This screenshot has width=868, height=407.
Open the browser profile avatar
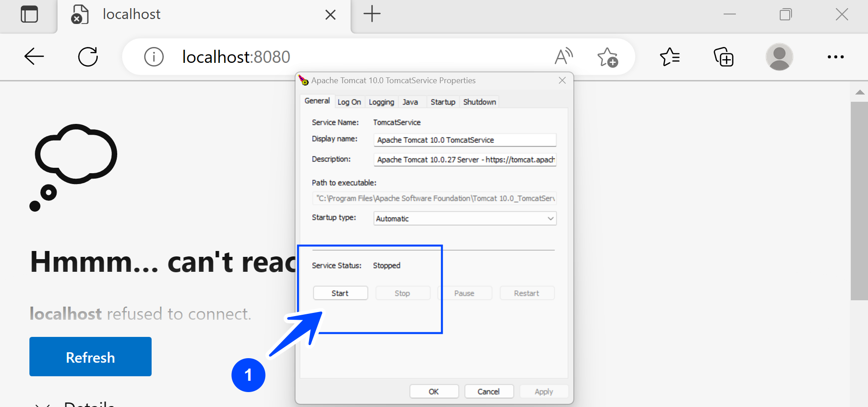pyautogui.click(x=779, y=57)
